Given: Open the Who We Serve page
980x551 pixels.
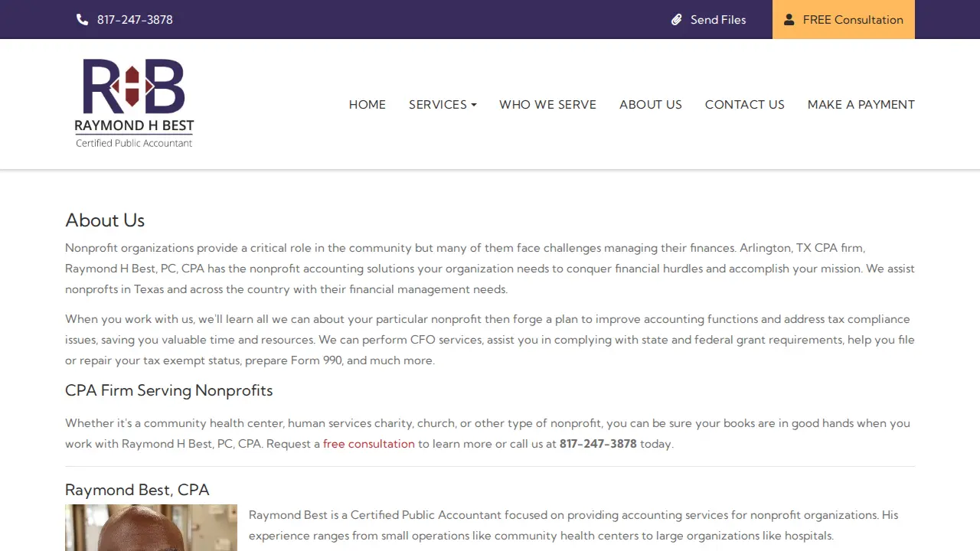Looking at the screenshot, I should (x=547, y=105).
